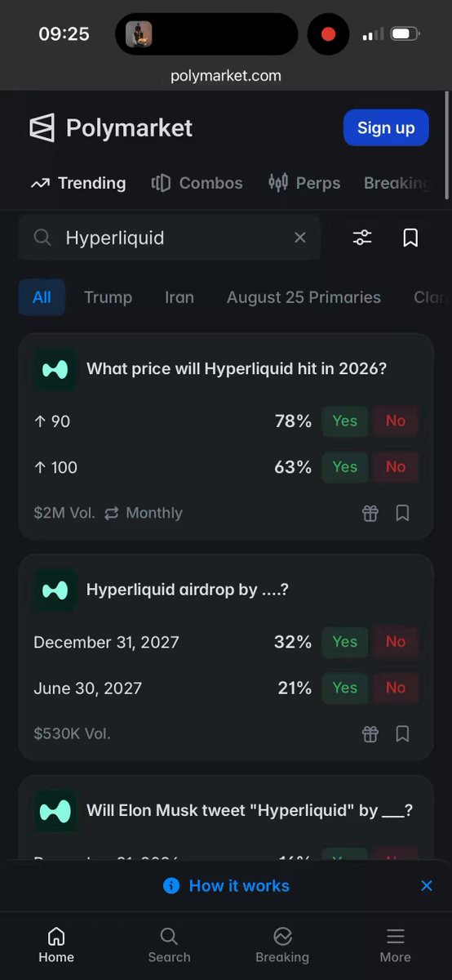Open saved bookmarks beside the filter icon
452x980 pixels.
pyautogui.click(x=410, y=238)
